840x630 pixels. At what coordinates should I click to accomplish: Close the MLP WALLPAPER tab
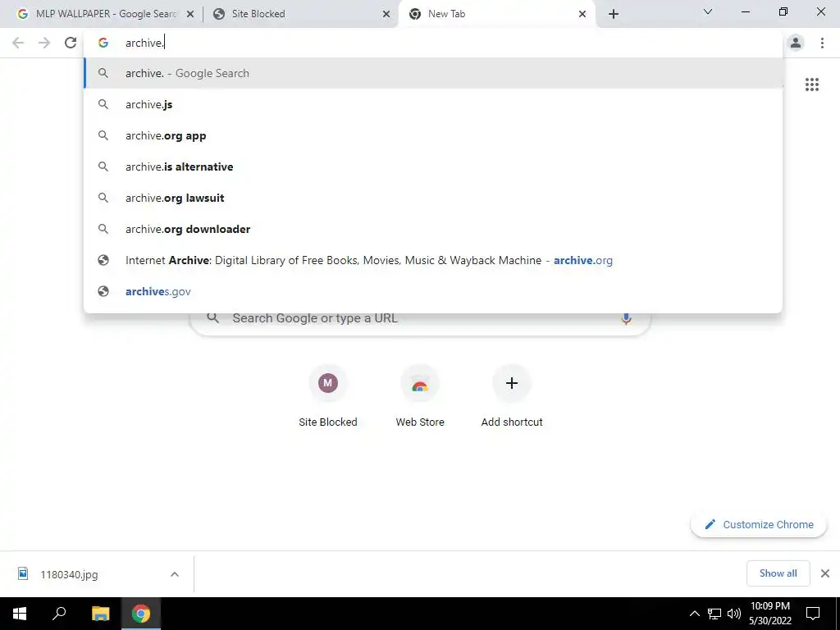click(189, 15)
